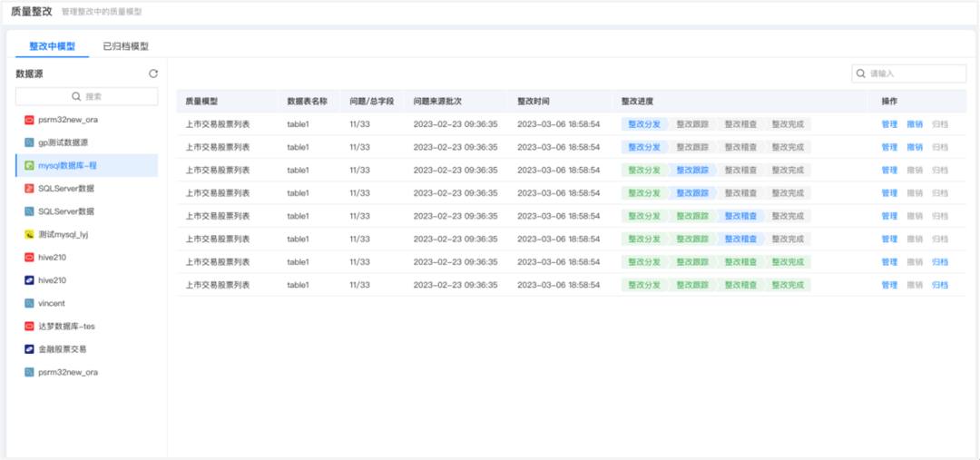Switch to the 整改中模型 tab
The image size is (980, 460).
pos(52,46)
